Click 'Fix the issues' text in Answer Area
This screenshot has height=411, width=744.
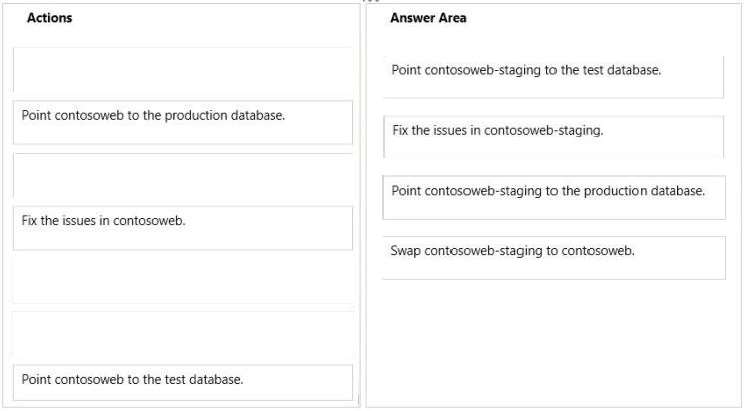pyautogui.click(x=429, y=130)
